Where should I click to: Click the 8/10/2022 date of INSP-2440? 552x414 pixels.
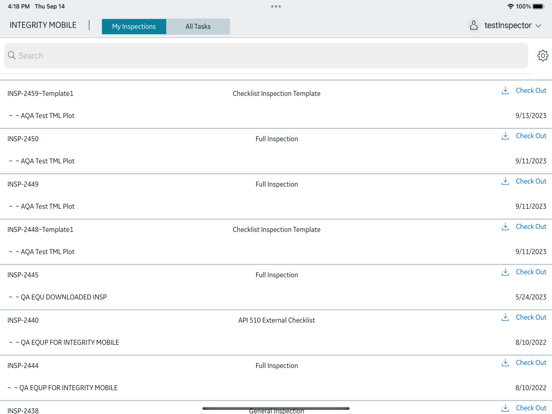(531, 343)
